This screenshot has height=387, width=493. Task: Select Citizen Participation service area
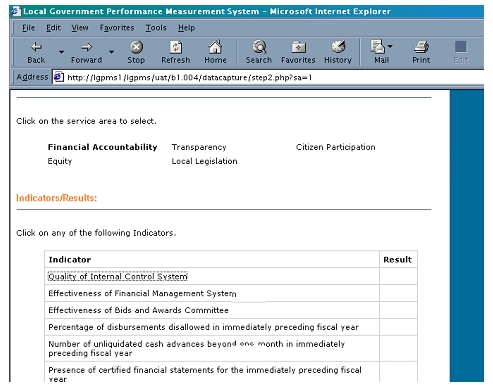[336, 147]
